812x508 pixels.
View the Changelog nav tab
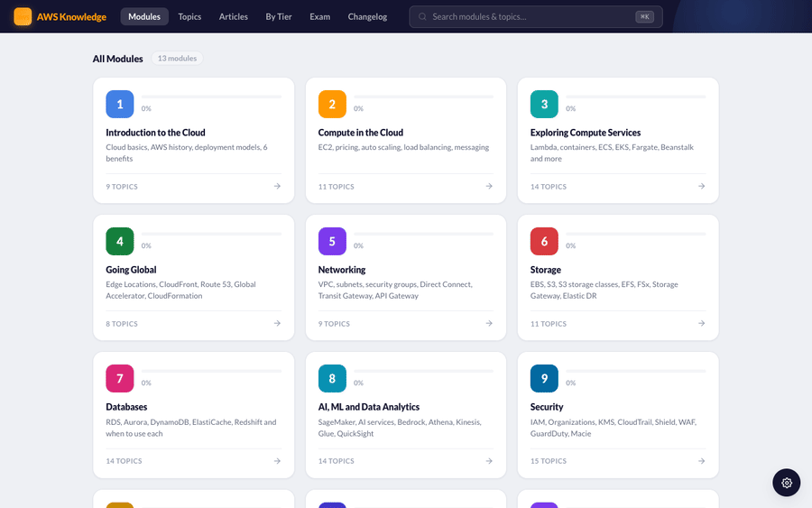(x=368, y=16)
